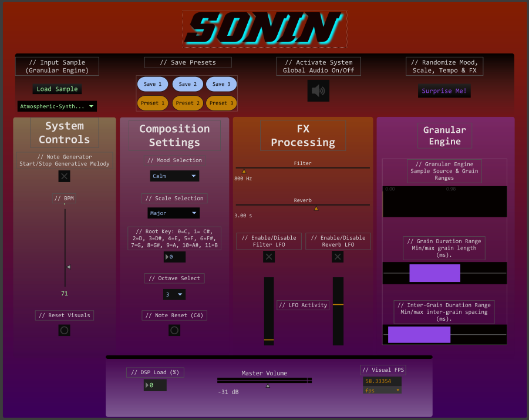Click the Inter-Grain Duration Range purple bar
This screenshot has height=420, width=529.
(419, 335)
